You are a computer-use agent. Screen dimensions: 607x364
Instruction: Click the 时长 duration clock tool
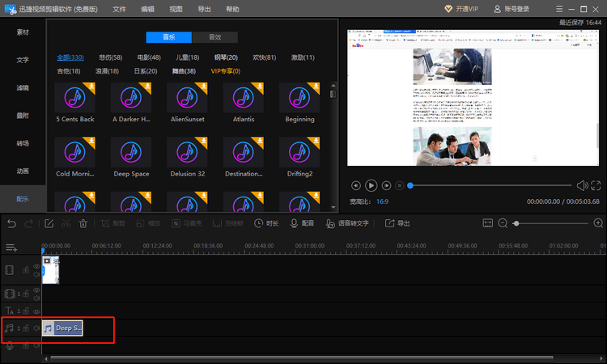[266, 223]
